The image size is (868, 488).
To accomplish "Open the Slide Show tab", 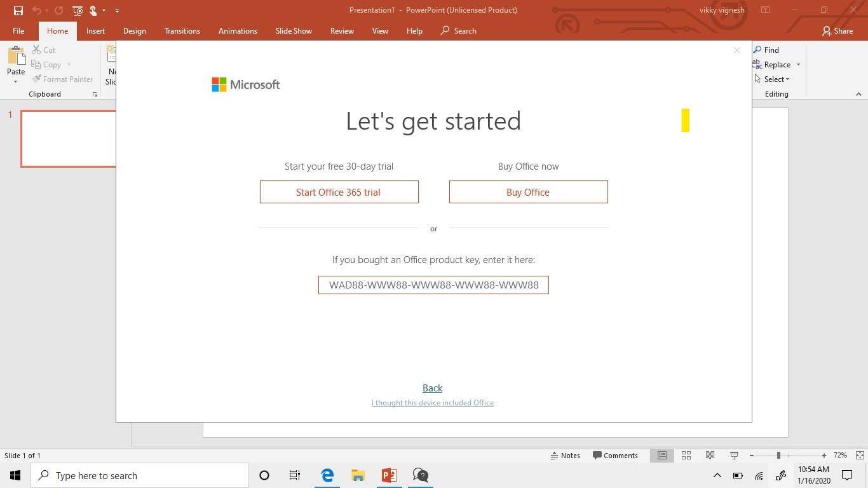I will 294,30.
